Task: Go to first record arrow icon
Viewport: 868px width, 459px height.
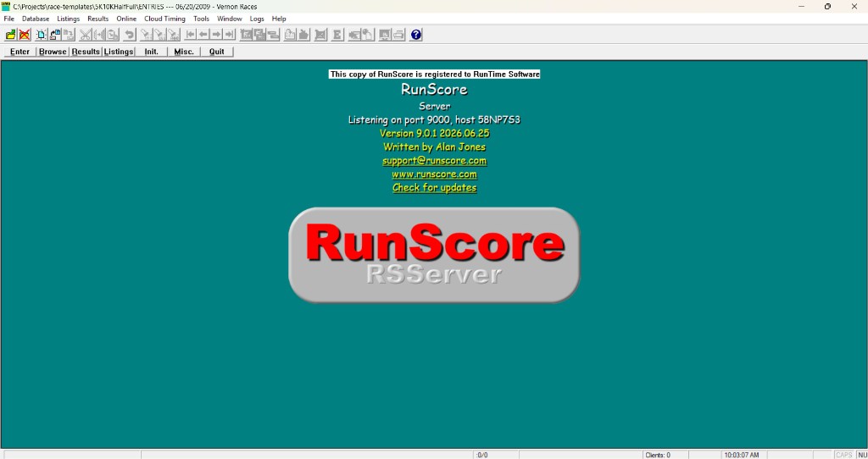Action: [x=191, y=35]
